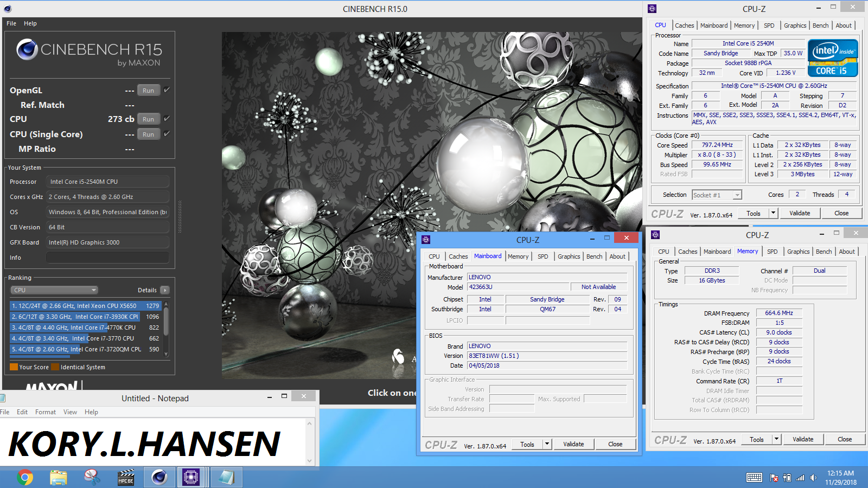Click the Notepad title bar icon
Screen dimensions: 868x488
point(2,398)
